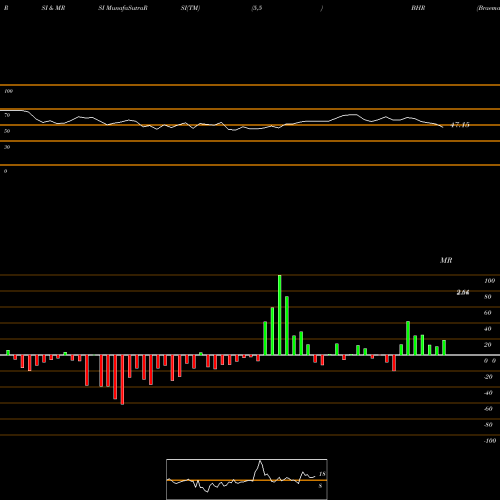Click the "SI & MR" header text
500x500 pixels.
point(53,8)
